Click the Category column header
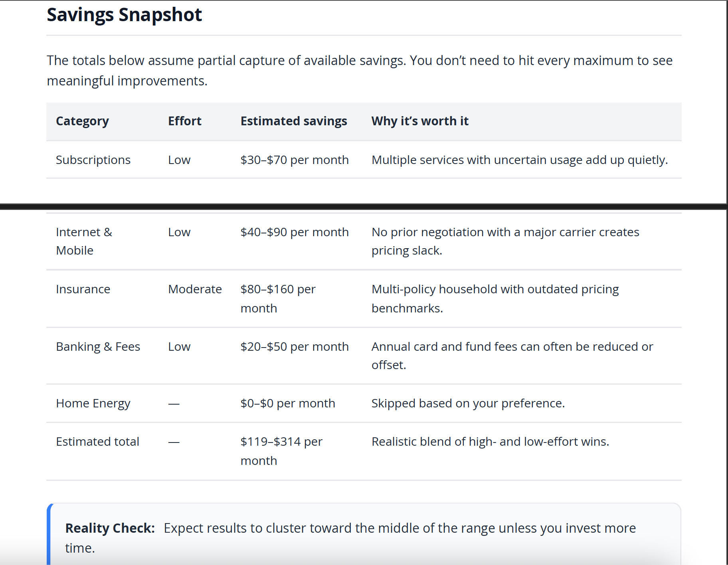 pos(82,121)
